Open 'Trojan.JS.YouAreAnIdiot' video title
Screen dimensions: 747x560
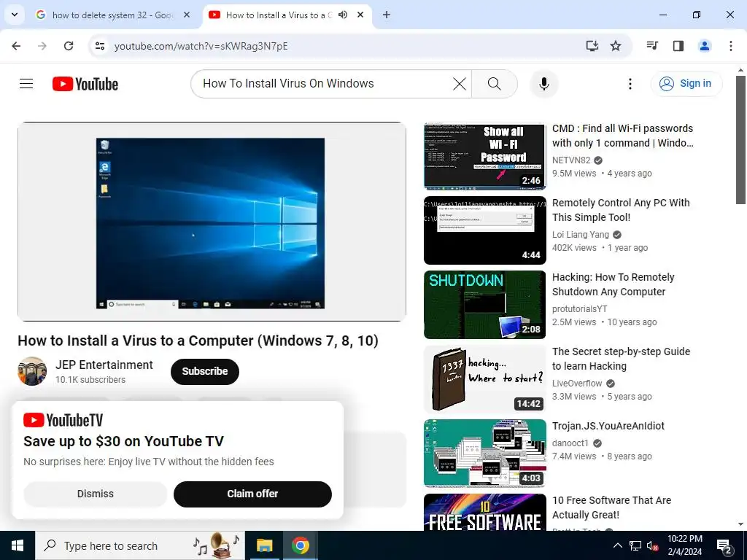pyautogui.click(x=608, y=426)
